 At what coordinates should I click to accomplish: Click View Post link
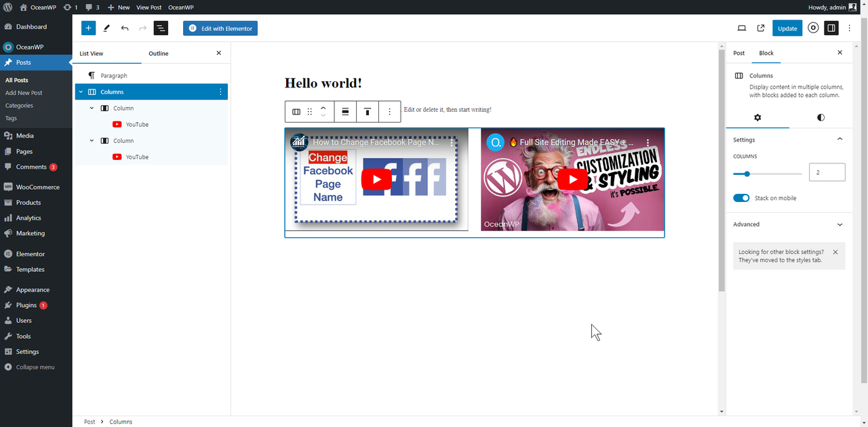tap(149, 7)
